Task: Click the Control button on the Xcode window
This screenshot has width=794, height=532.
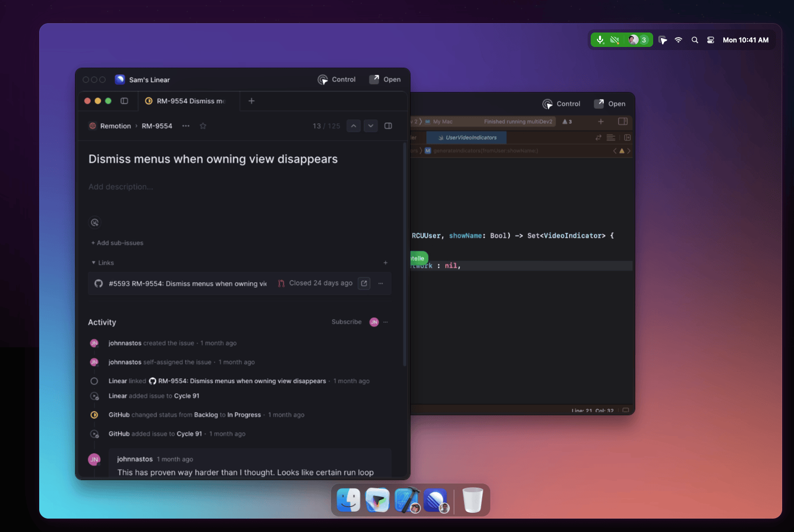Action: (561, 104)
